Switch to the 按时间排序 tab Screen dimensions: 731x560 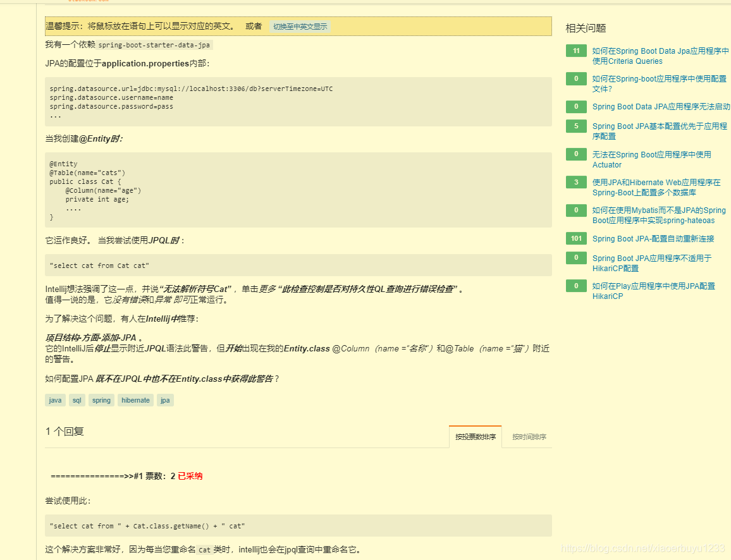[x=527, y=437]
